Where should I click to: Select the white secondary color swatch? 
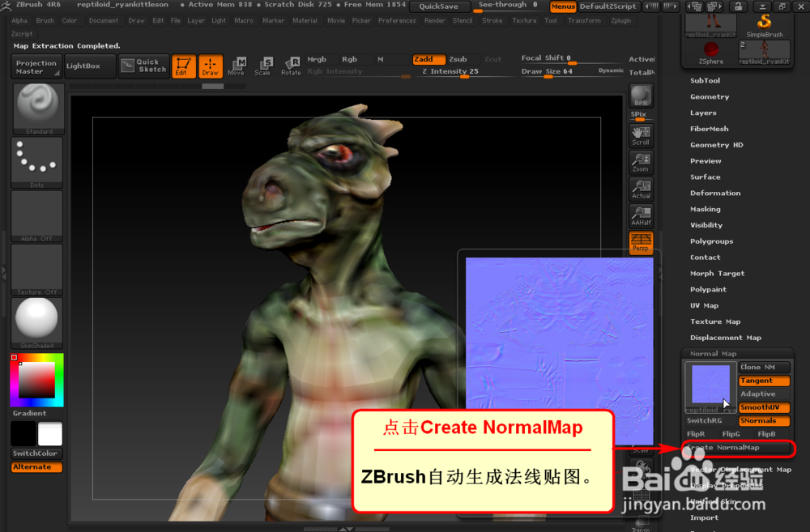pos(50,434)
